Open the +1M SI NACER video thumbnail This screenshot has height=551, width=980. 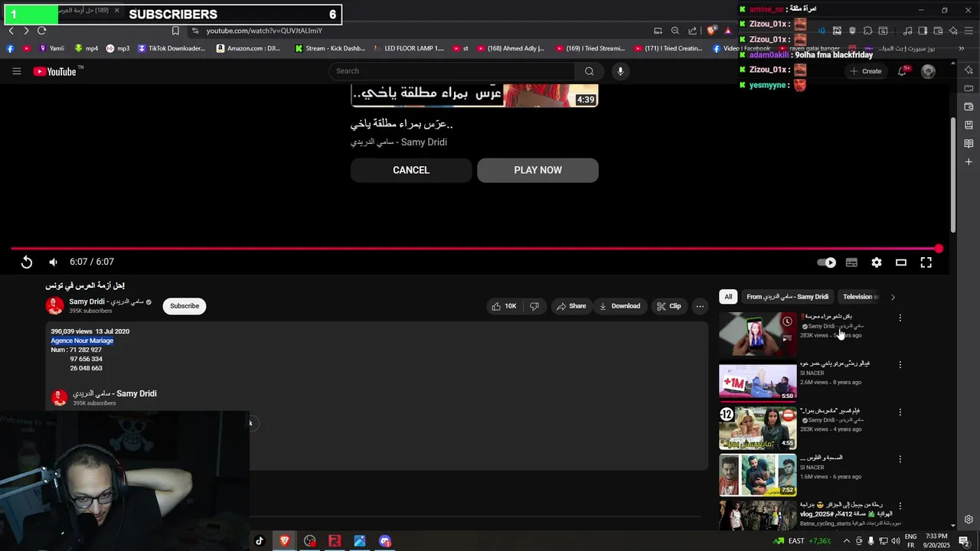pos(757,380)
